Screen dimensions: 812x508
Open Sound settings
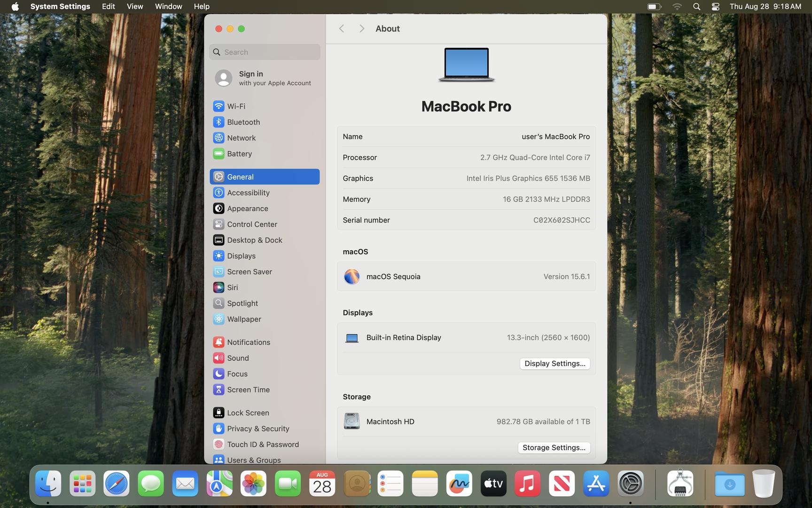pyautogui.click(x=265, y=358)
